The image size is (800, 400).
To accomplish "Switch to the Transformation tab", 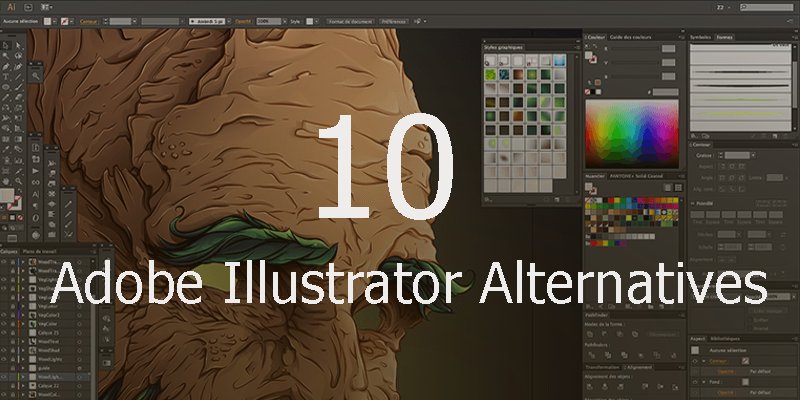I will [603, 367].
